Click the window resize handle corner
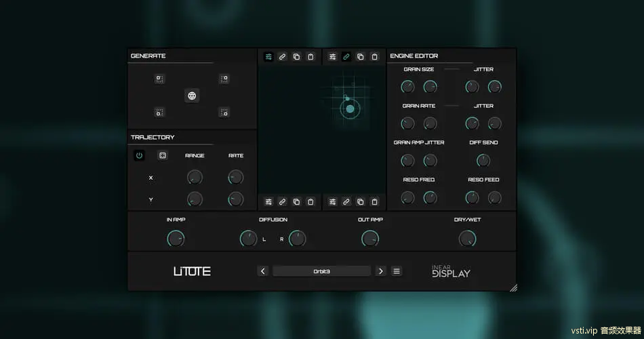644x339 pixels. pos(513,287)
